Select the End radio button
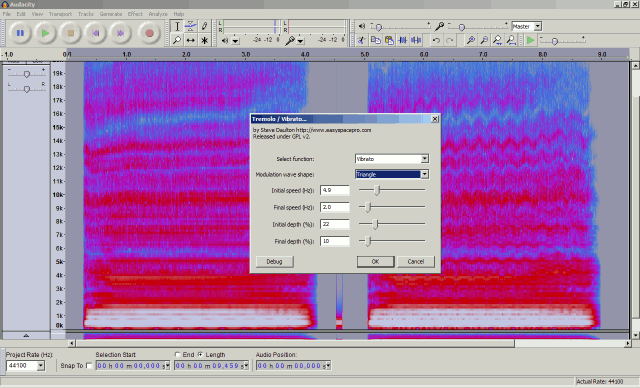The image size is (640, 388). click(177, 355)
